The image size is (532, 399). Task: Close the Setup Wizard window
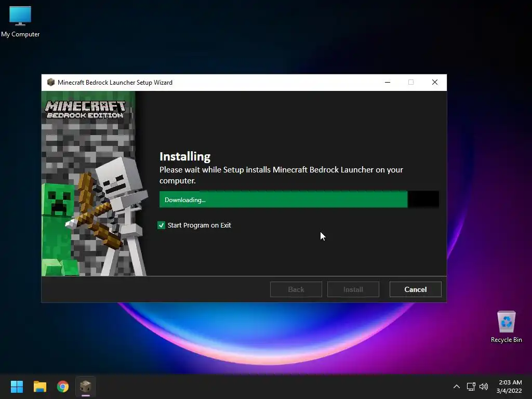click(435, 83)
